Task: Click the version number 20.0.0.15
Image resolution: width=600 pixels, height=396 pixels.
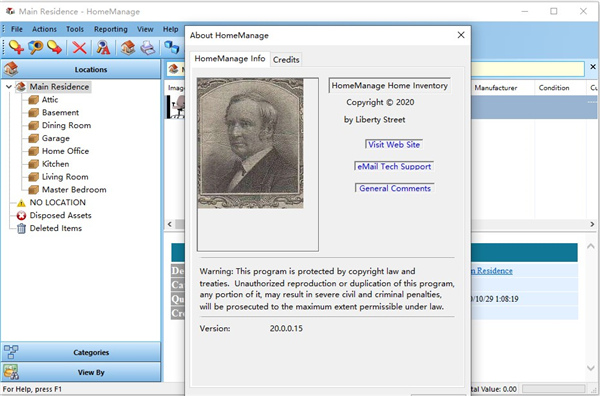Action: 286,329
